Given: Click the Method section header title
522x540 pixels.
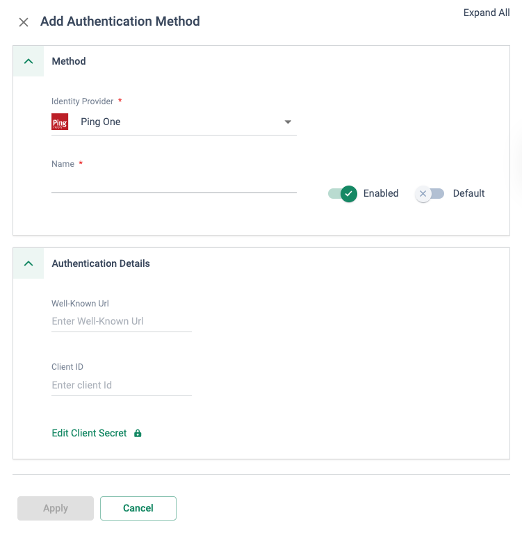Looking at the screenshot, I should [x=69, y=61].
